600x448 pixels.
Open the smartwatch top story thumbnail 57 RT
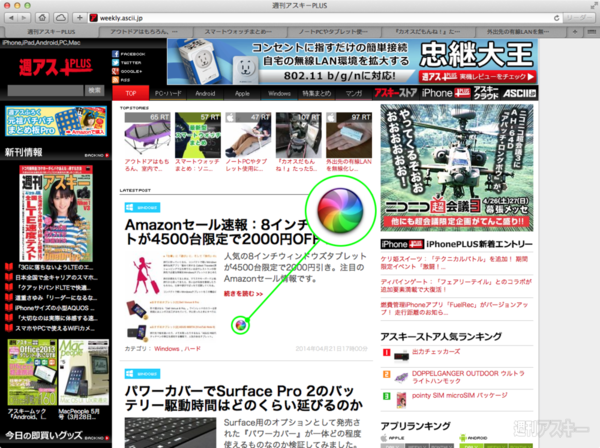click(198, 135)
